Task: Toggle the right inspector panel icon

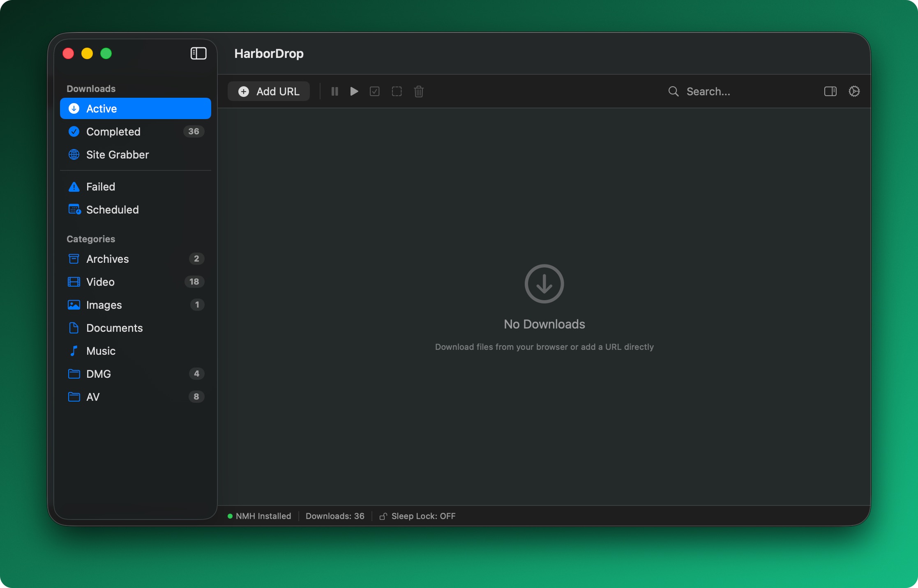Action: tap(830, 91)
